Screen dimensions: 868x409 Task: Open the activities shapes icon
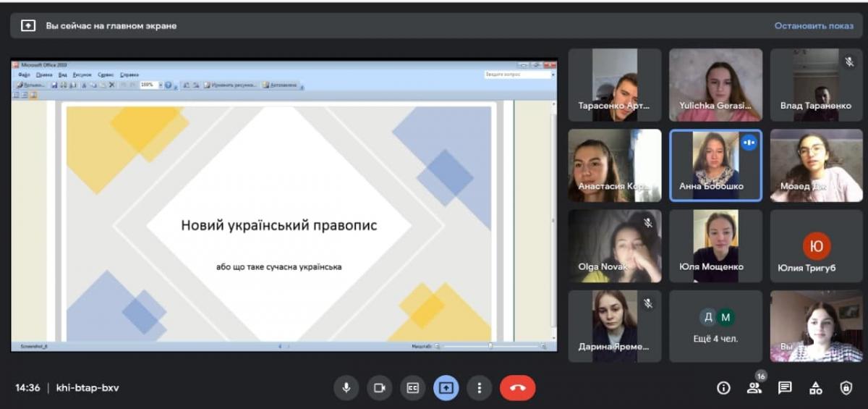(816, 388)
